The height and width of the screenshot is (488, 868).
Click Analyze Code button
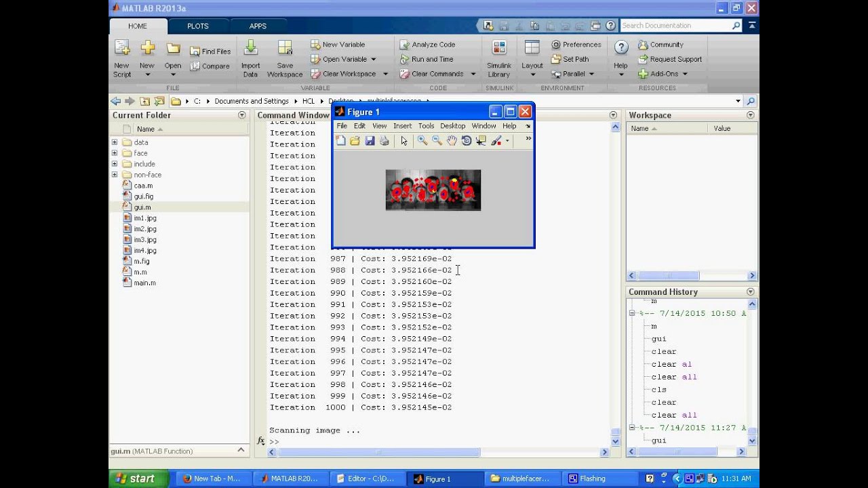click(427, 45)
